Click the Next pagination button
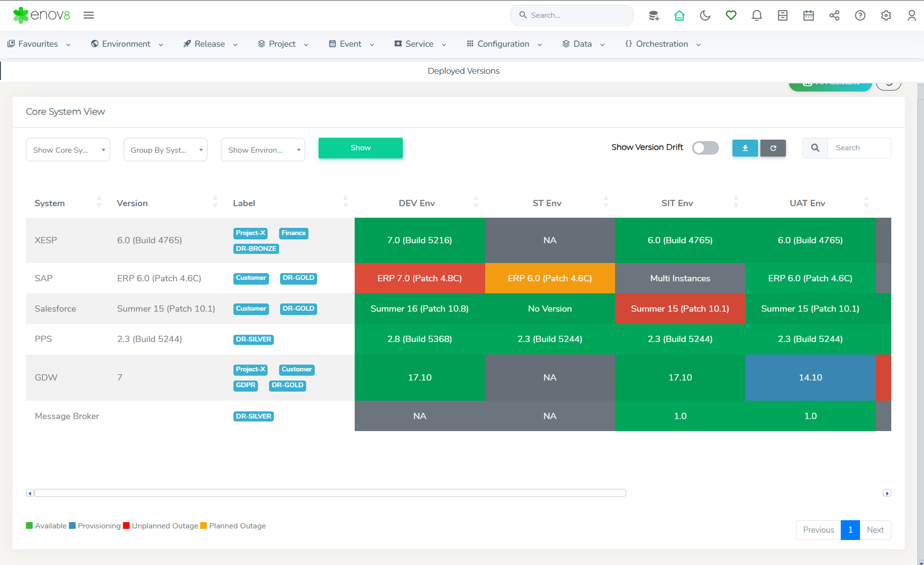 coord(875,530)
